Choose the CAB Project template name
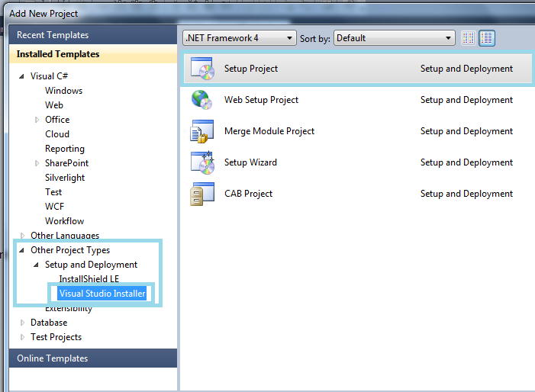The image size is (535, 392). click(x=248, y=194)
